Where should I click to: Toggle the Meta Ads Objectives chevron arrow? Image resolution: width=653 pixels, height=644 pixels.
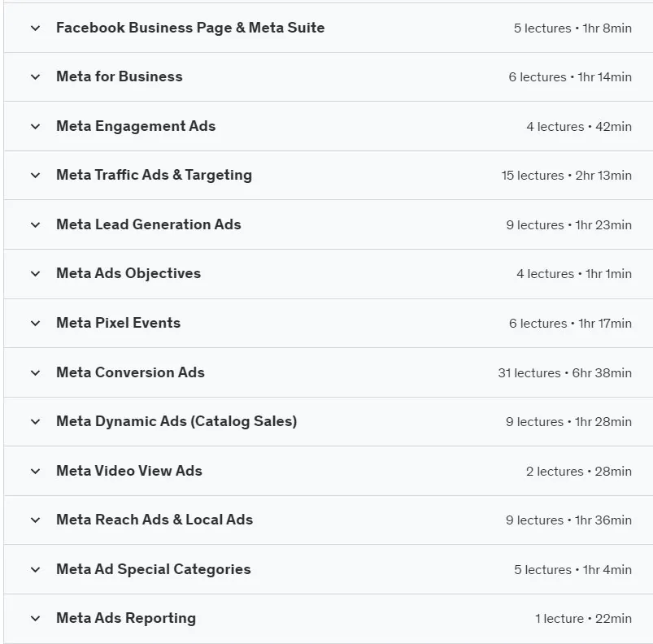[x=36, y=273]
